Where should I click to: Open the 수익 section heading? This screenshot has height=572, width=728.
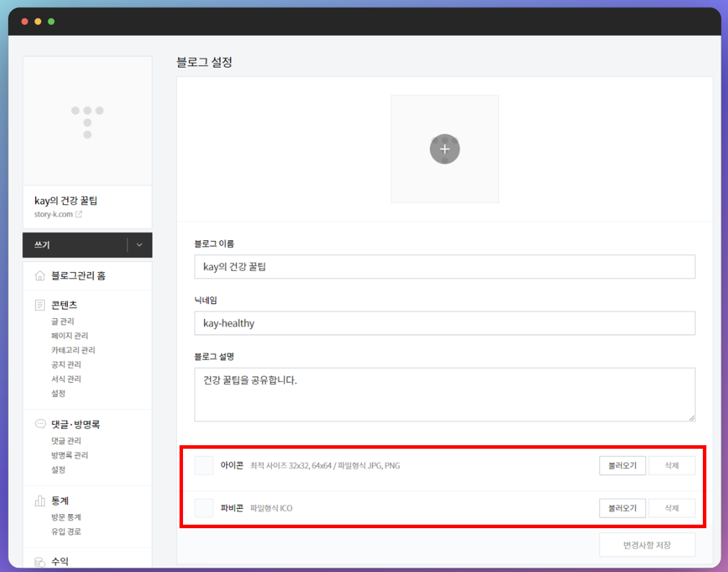click(x=60, y=561)
